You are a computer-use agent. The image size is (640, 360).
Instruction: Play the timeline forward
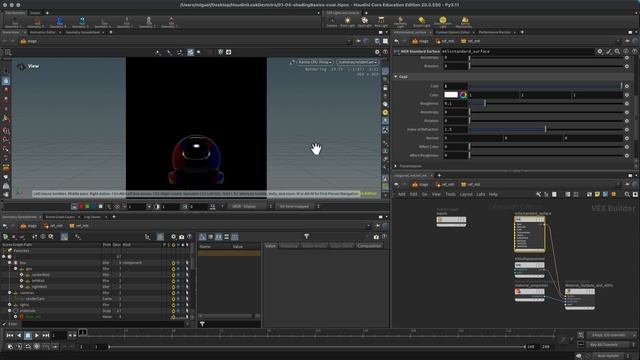37,335
